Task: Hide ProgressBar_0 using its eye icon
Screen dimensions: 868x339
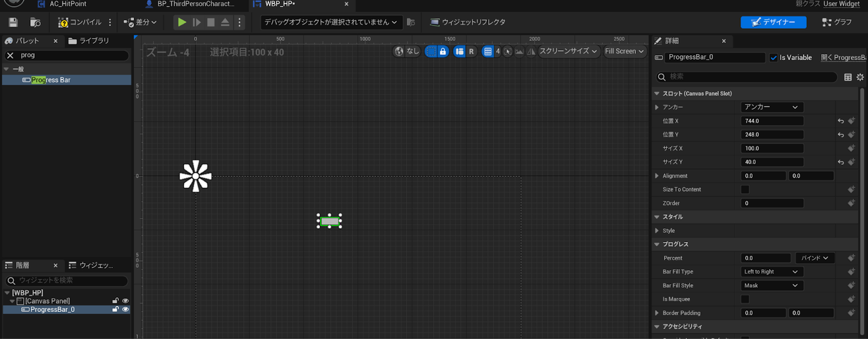Action: point(125,309)
